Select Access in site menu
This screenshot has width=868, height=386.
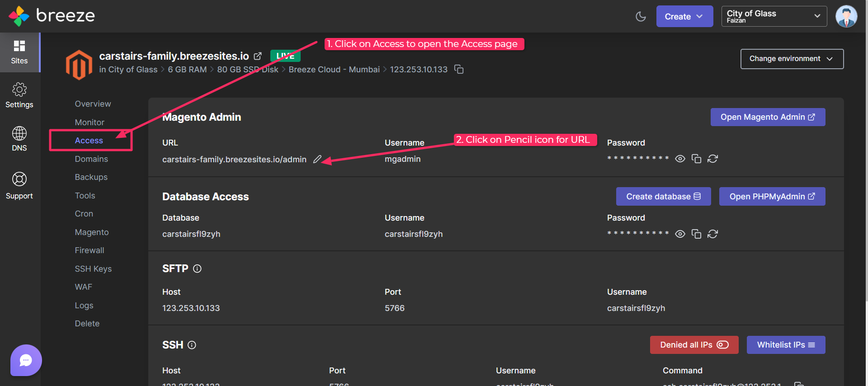(89, 141)
